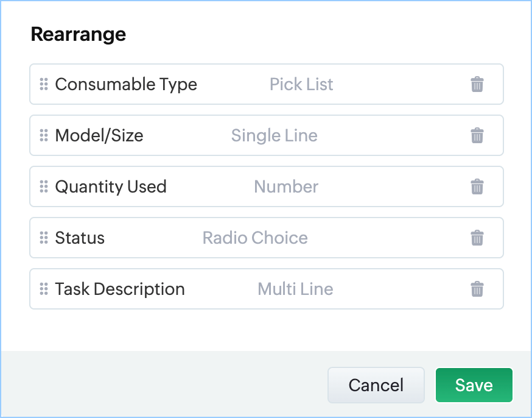Click the drag handle beside Status
Viewport: 532px width, 418px height.
click(43, 238)
